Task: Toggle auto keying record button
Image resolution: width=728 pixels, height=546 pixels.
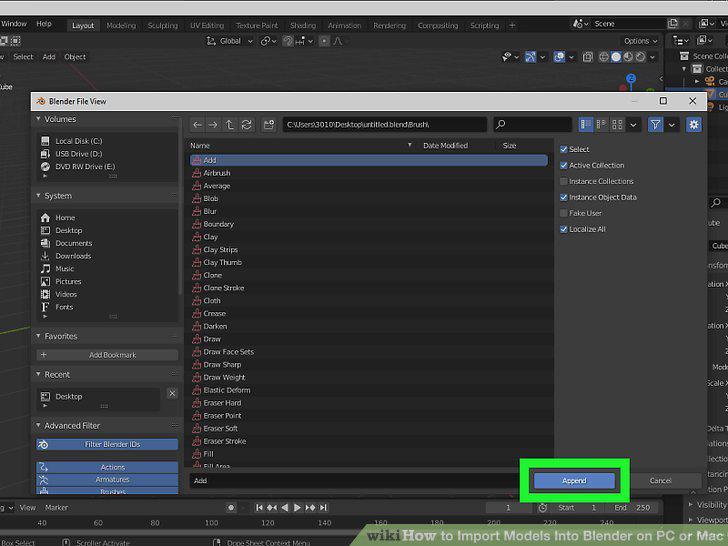Action: point(231,507)
